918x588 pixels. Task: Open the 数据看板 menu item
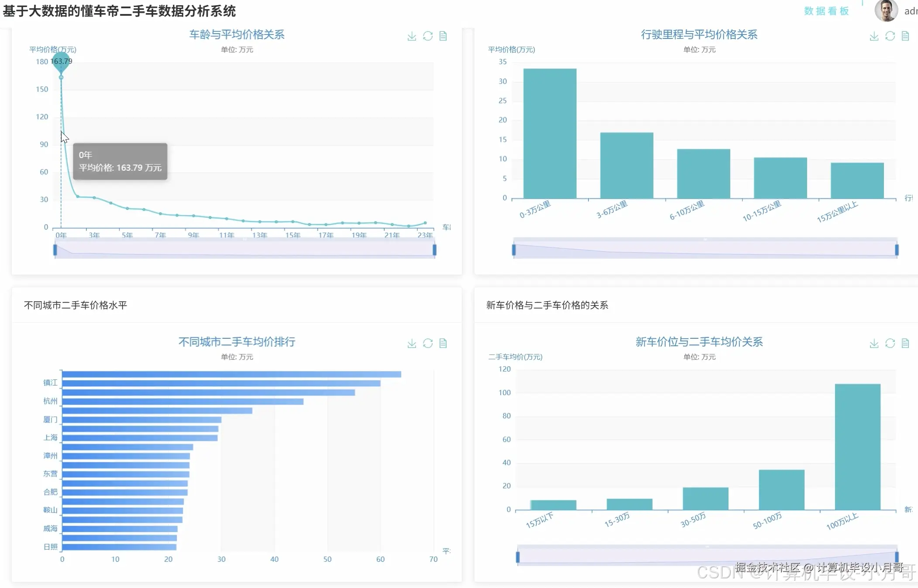tap(826, 11)
